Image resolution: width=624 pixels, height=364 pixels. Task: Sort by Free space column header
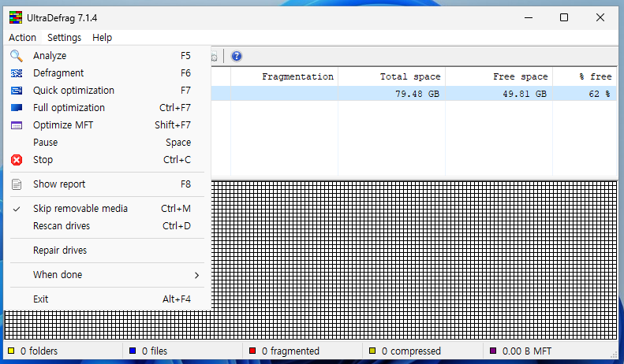tap(499, 76)
